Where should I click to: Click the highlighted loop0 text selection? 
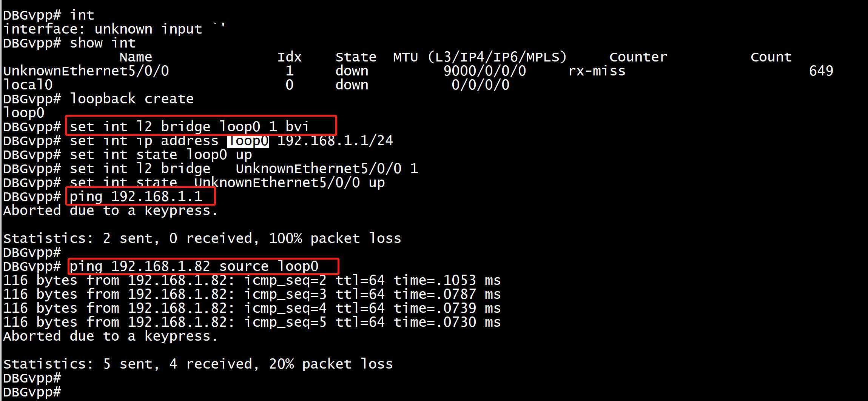248,141
